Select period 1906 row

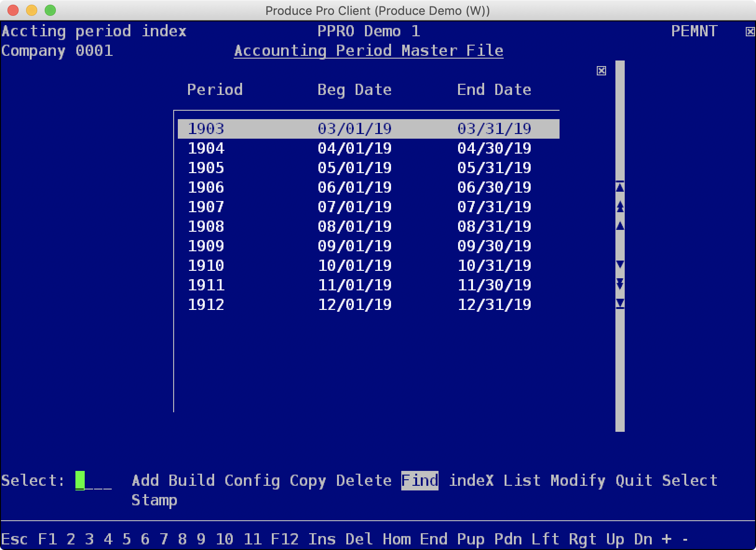tap(369, 188)
